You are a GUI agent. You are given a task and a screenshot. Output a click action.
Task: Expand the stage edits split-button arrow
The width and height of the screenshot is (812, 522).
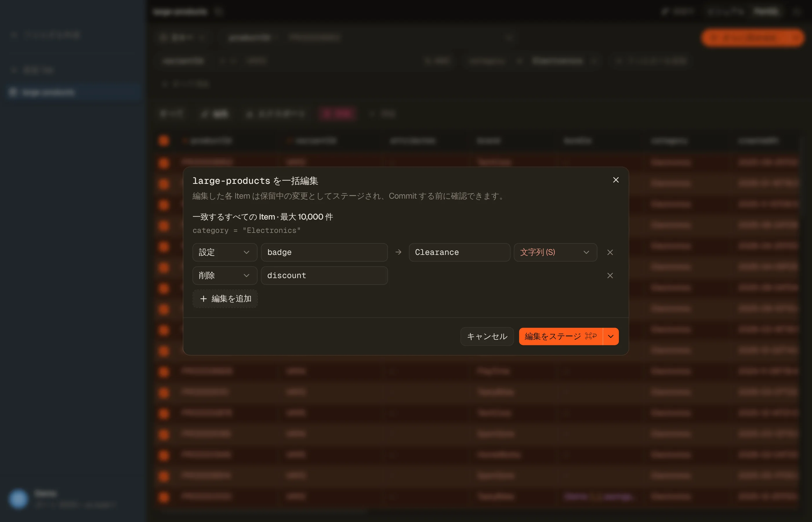tap(611, 336)
